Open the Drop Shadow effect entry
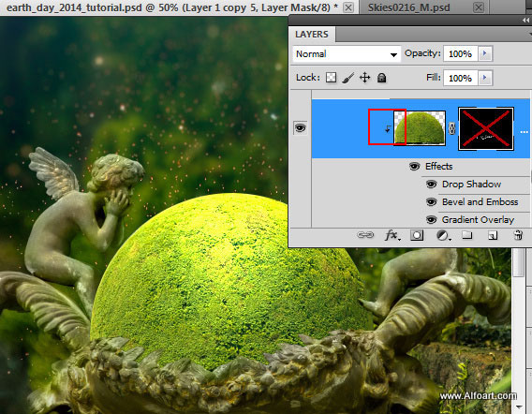Screen dimensions: 532x414 click(472, 185)
